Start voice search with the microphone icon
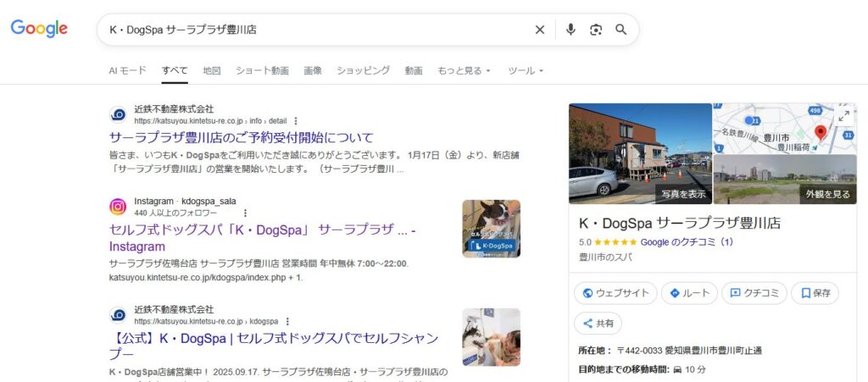This screenshot has width=868, height=382. 570,30
